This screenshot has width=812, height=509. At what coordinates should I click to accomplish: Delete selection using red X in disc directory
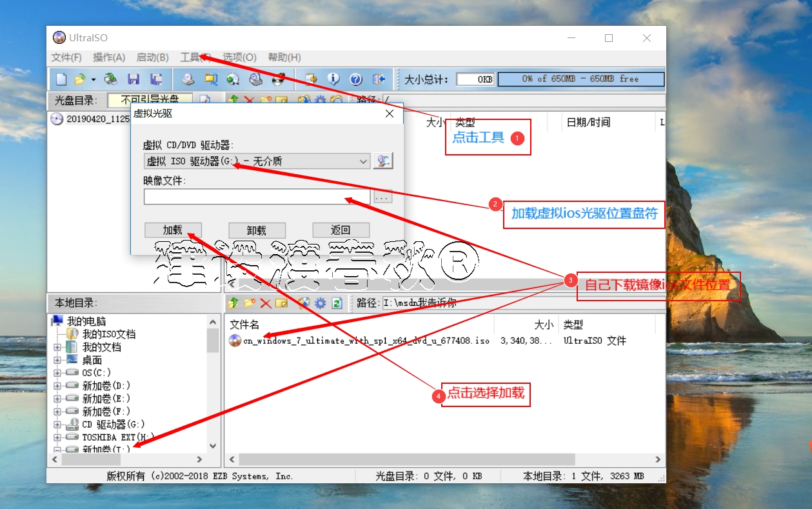point(250,100)
